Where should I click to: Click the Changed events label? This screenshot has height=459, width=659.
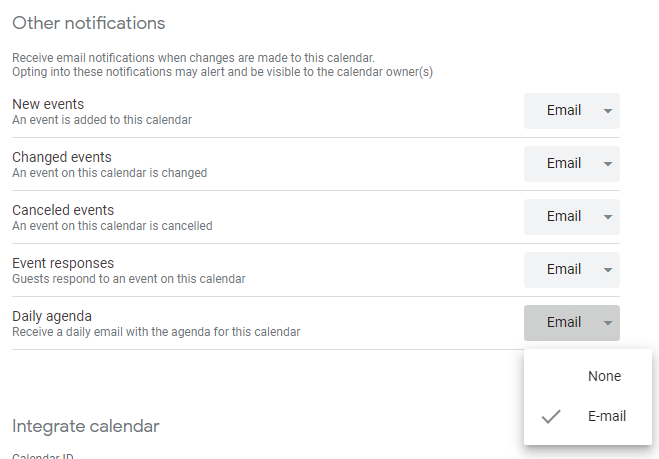pyautogui.click(x=62, y=157)
